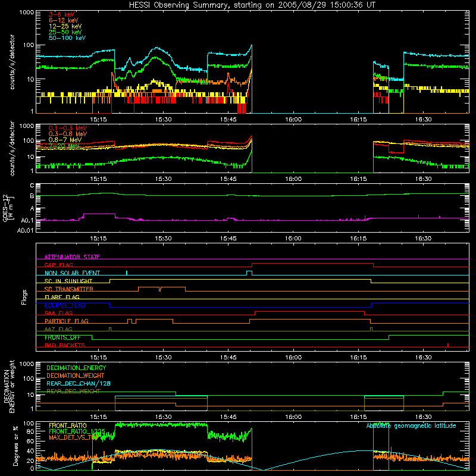Viewport: 476px width, 476px height.
Task: Click the 15:30 time tick under MeV panel
Action: 163,179
